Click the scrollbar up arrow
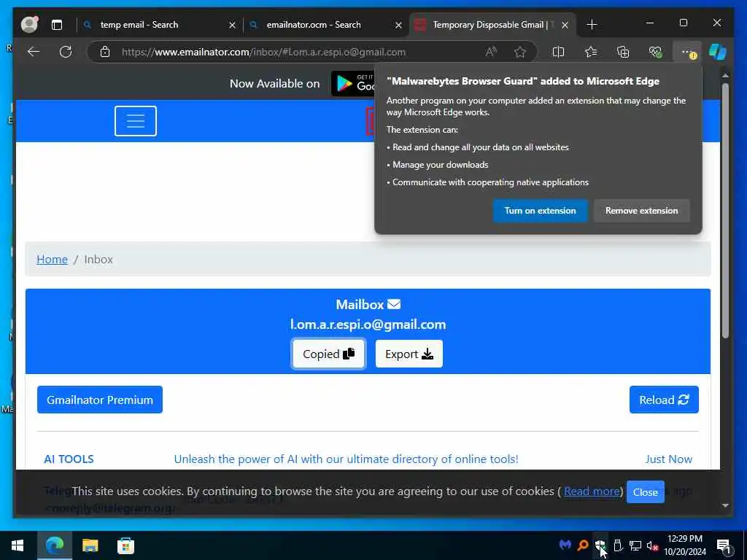 (725, 75)
